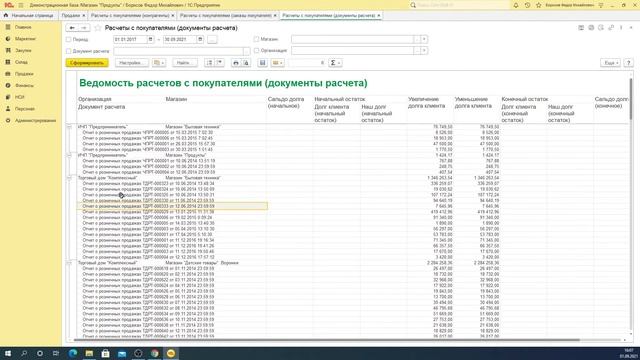Open File Explorer from taskbar
Viewport: 640px width, 360px height.
(89, 353)
